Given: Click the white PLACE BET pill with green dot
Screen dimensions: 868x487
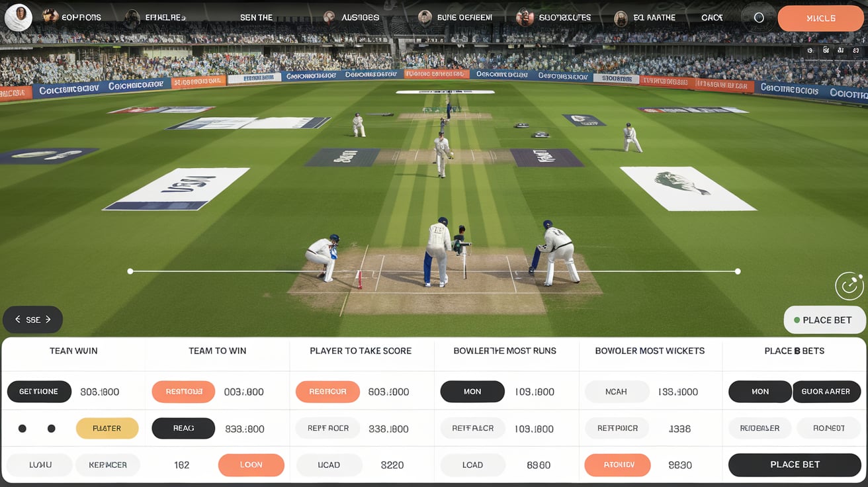Looking at the screenshot, I should [824, 320].
